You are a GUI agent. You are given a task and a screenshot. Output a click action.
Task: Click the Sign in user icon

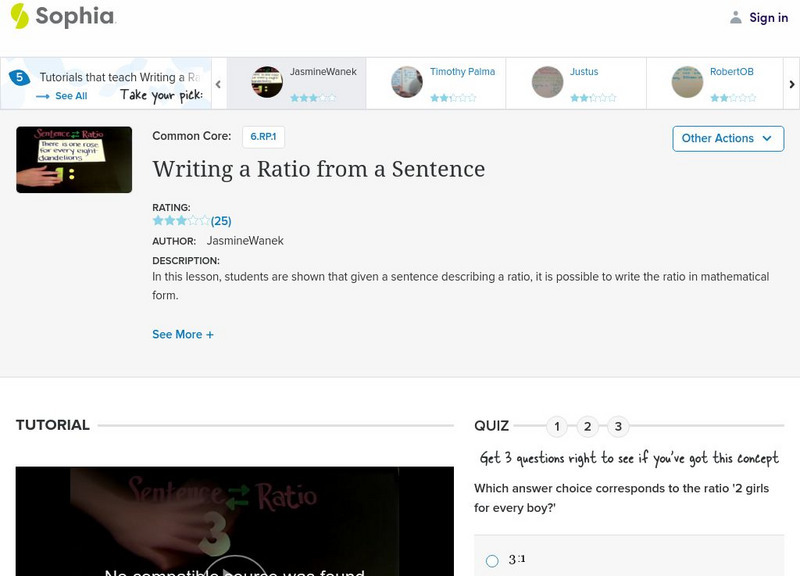tap(736, 17)
